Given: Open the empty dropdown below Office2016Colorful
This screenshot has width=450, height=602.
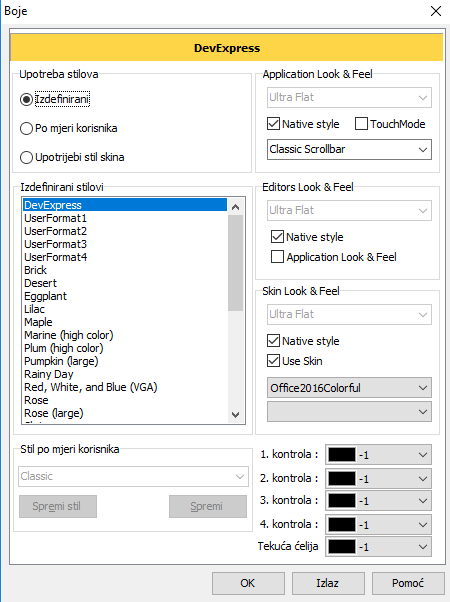Looking at the screenshot, I should (x=349, y=412).
